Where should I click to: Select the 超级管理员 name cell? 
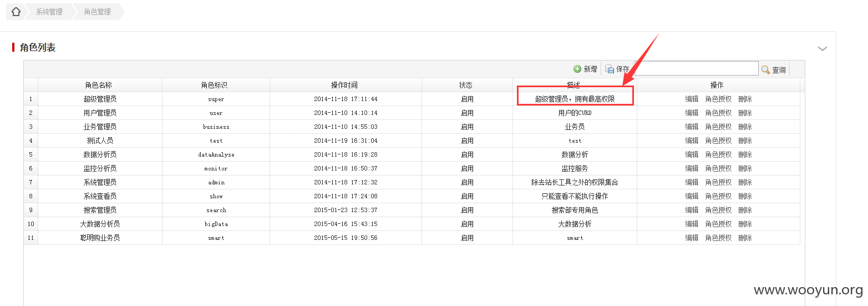(x=100, y=99)
